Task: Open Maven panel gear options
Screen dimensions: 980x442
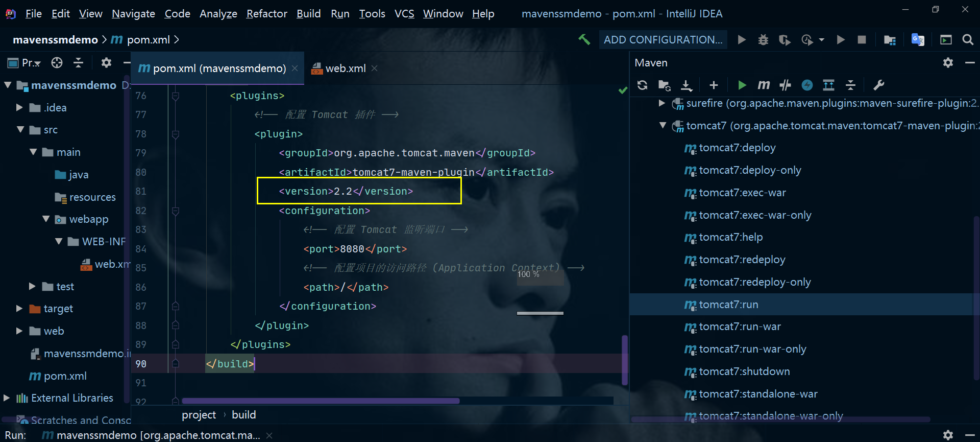Action: tap(948, 62)
